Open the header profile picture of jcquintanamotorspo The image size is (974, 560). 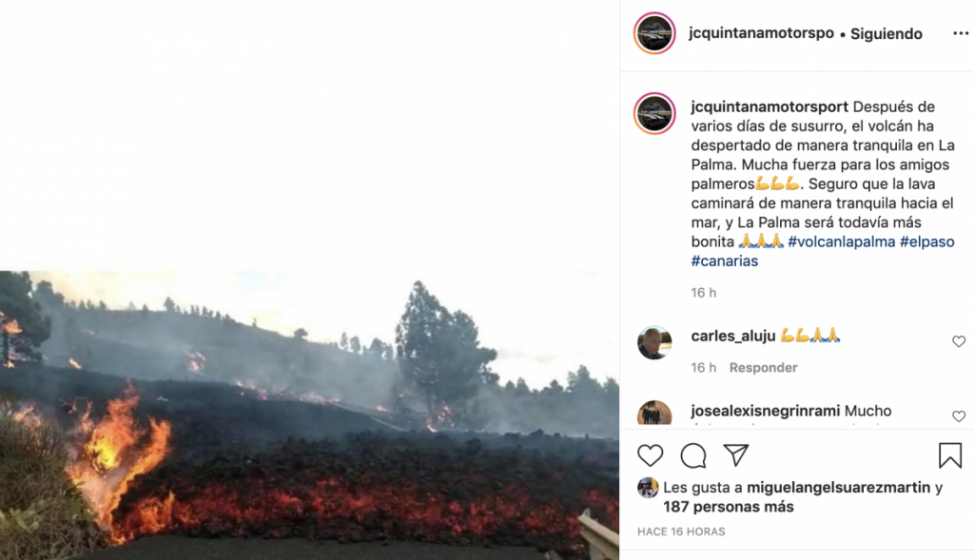tap(654, 33)
